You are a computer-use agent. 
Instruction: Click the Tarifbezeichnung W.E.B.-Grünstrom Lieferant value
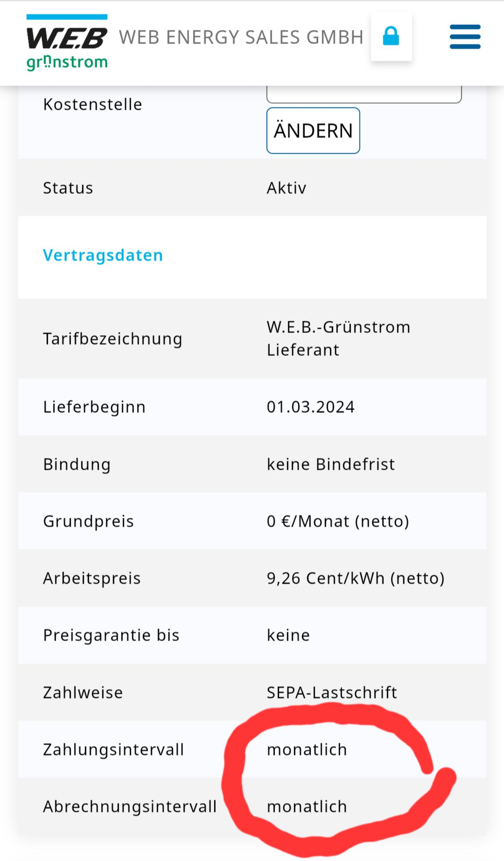pos(338,338)
